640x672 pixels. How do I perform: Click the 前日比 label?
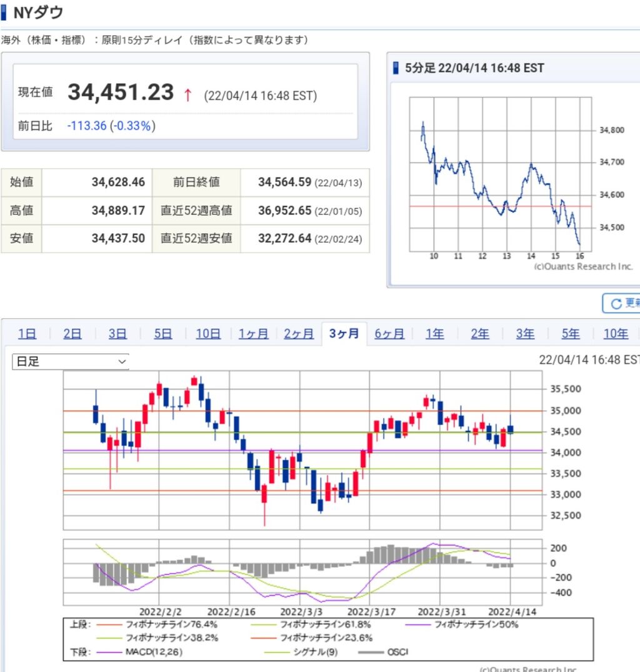[x=35, y=126]
